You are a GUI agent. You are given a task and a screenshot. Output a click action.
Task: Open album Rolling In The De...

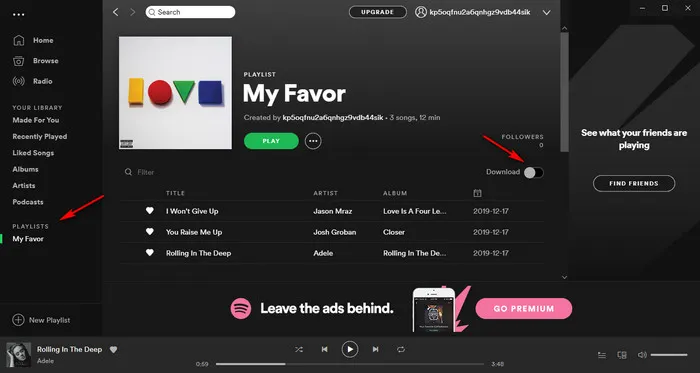click(x=415, y=253)
